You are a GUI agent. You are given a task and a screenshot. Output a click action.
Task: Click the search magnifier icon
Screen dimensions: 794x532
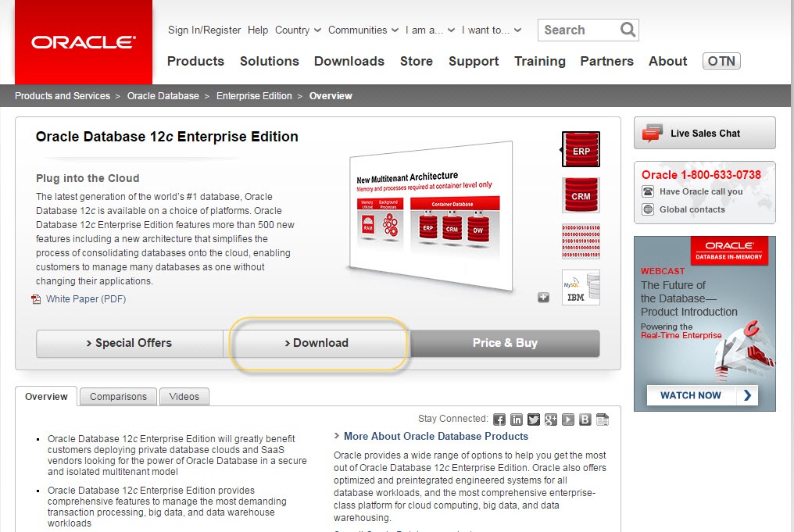(628, 30)
